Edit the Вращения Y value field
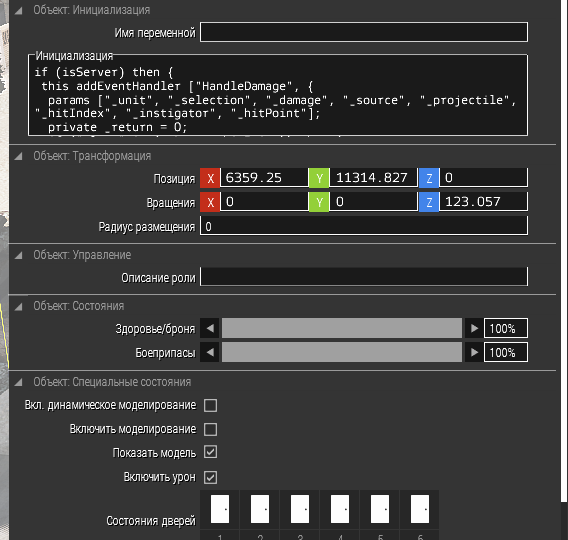Viewport: 568px width, 540px height. pyautogui.click(x=373, y=201)
